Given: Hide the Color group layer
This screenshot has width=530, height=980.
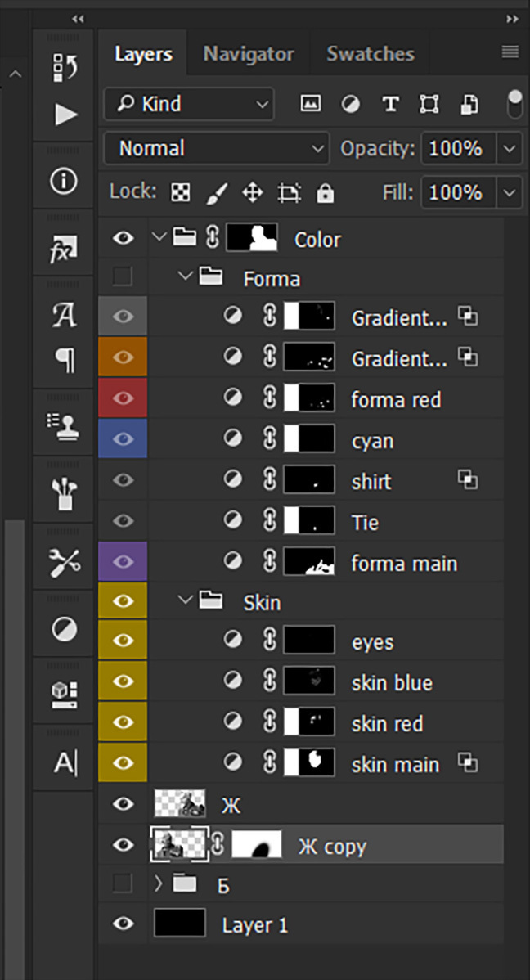Looking at the screenshot, I should tap(123, 238).
